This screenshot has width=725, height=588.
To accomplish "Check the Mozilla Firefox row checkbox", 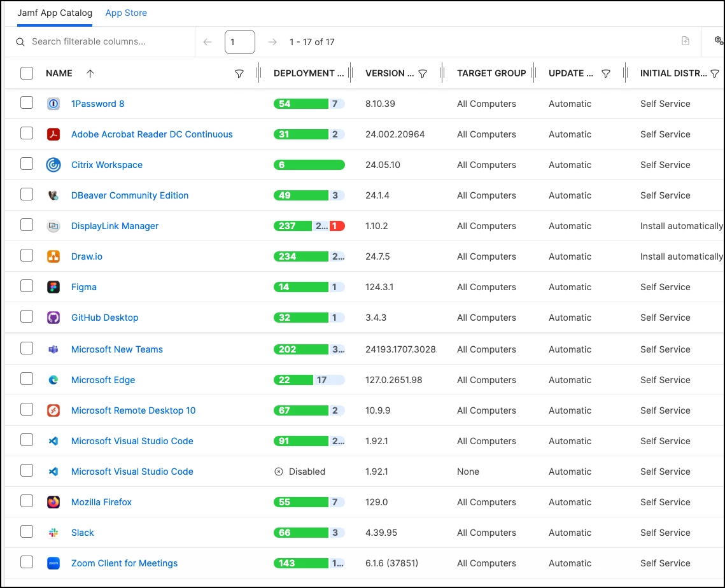I will click(x=27, y=501).
